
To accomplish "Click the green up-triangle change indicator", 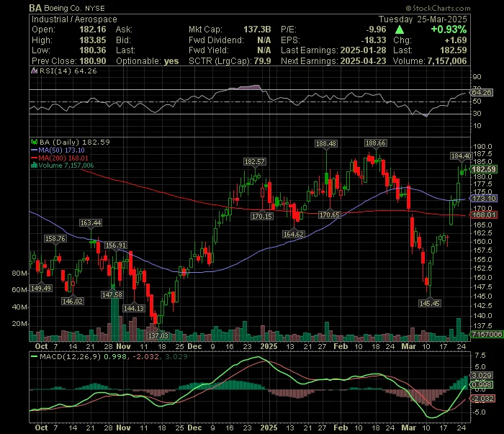I will (x=400, y=30).
